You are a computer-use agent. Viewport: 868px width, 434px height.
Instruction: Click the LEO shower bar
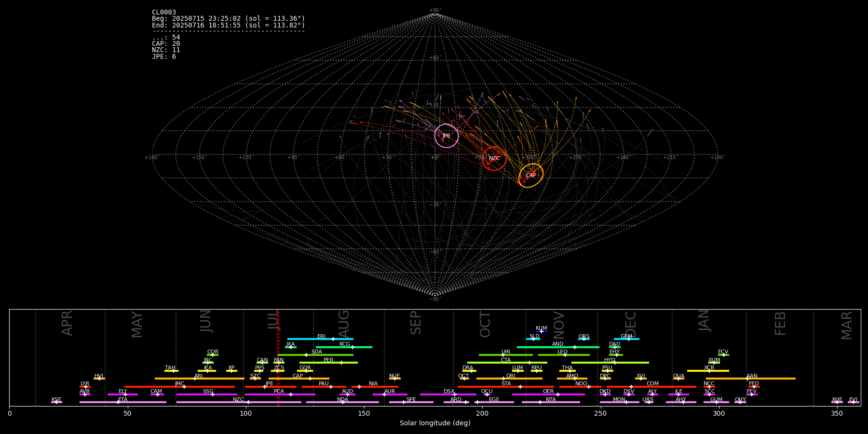click(x=564, y=355)
